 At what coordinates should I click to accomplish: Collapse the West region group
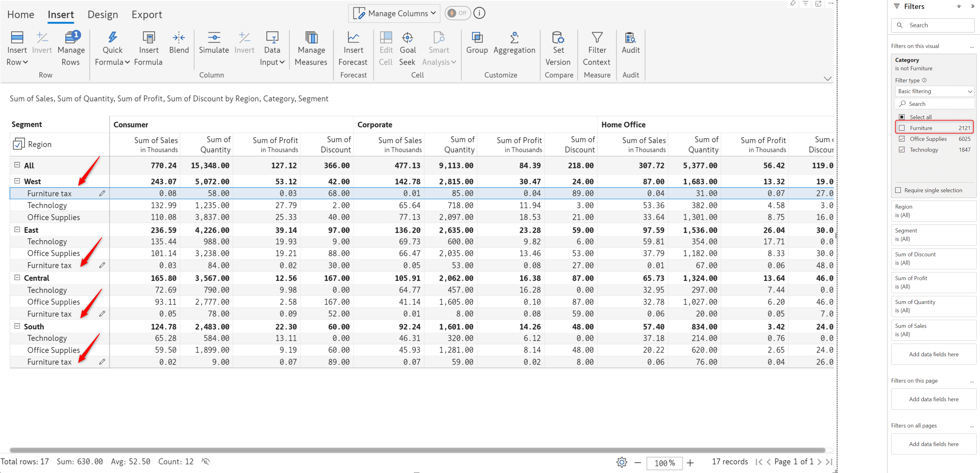(17, 181)
